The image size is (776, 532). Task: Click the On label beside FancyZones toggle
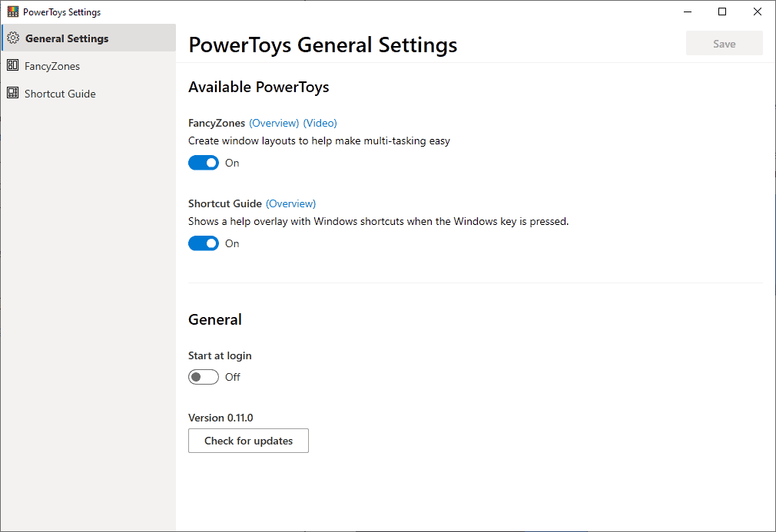(232, 162)
